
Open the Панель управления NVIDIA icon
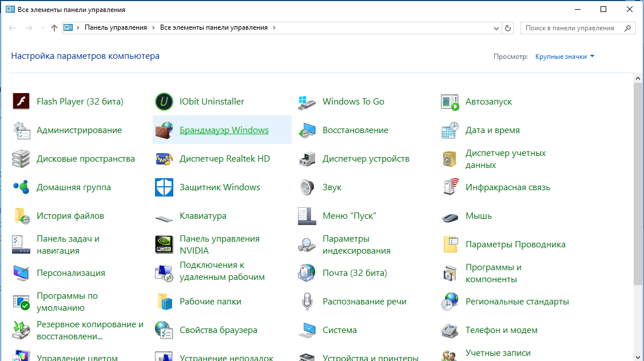click(164, 244)
